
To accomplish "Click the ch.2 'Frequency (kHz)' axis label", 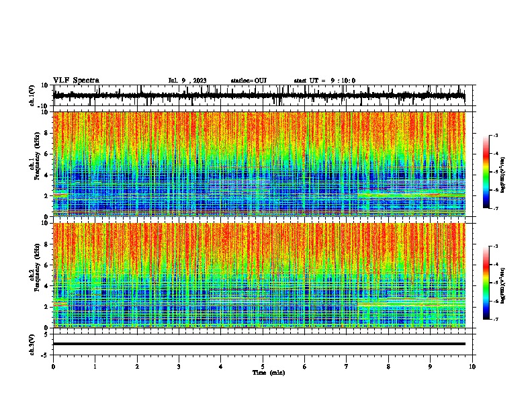I will tap(37, 267).
